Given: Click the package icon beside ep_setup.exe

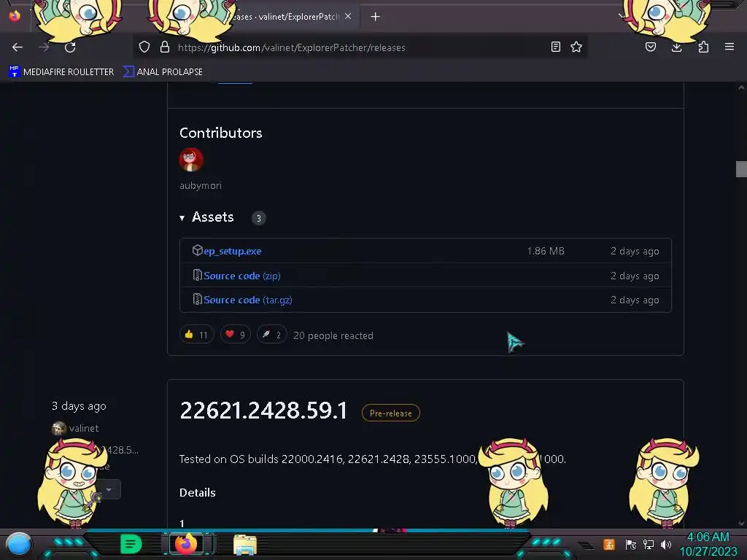Looking at the screenshot, I should (197, 251).
